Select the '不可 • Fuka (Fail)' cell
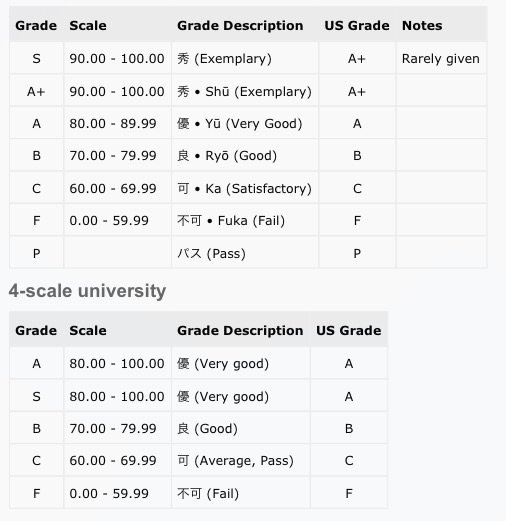Viewport: 506px width, 521px height. [245, 221]
